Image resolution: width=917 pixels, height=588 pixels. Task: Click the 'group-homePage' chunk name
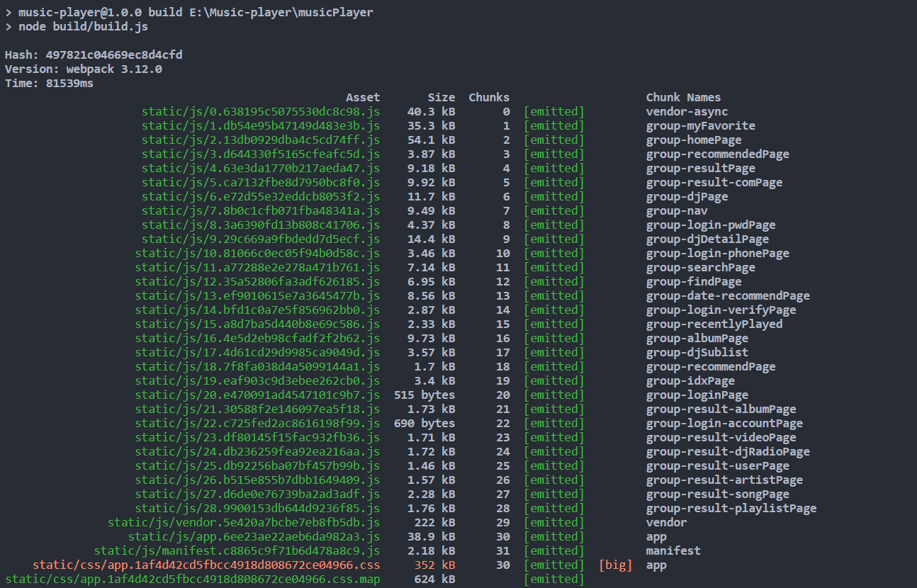click(694, 140)
